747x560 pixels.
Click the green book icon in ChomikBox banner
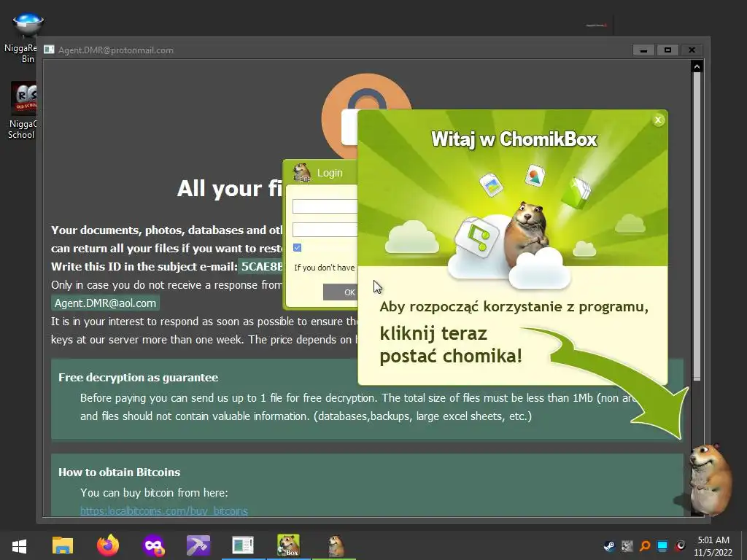(576, 192)
